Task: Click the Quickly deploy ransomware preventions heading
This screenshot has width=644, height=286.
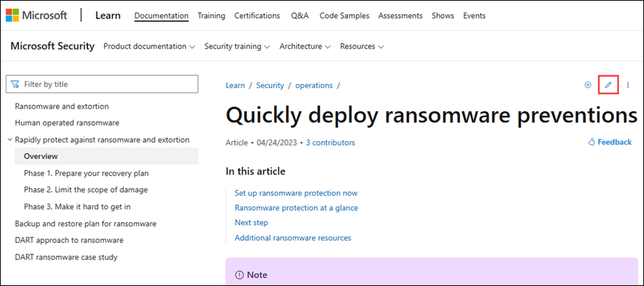Action: coord(431,115)
